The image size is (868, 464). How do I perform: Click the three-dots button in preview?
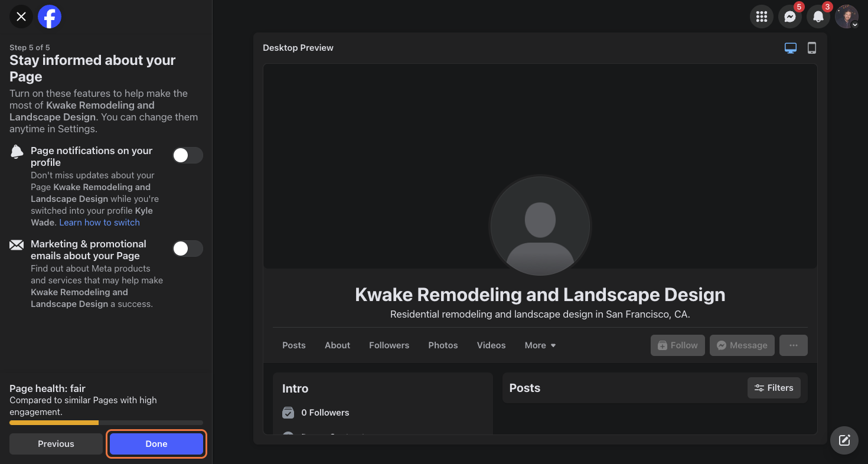click(794, 345)
